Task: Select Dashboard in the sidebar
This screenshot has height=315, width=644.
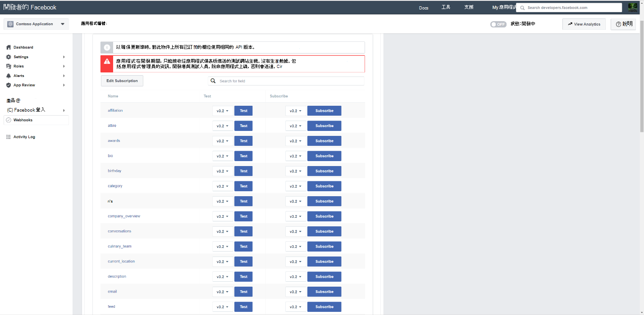Action: [23, 47]
